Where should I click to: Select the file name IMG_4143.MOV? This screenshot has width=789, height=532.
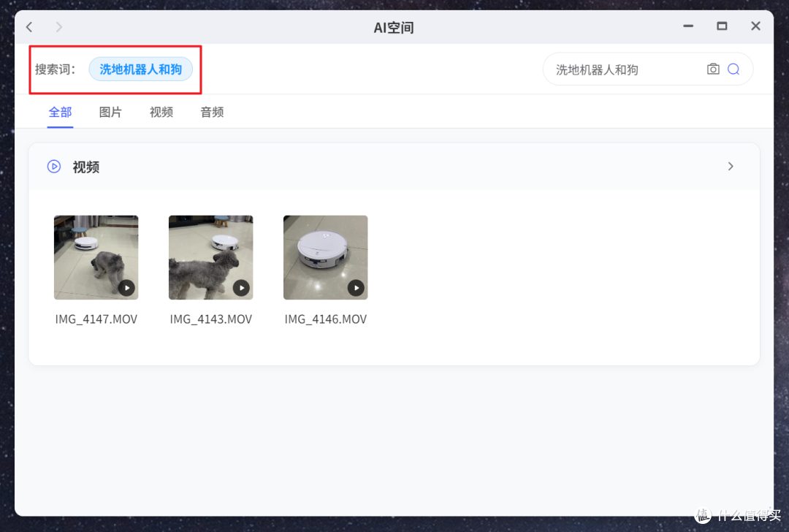(x=211, y=319)
